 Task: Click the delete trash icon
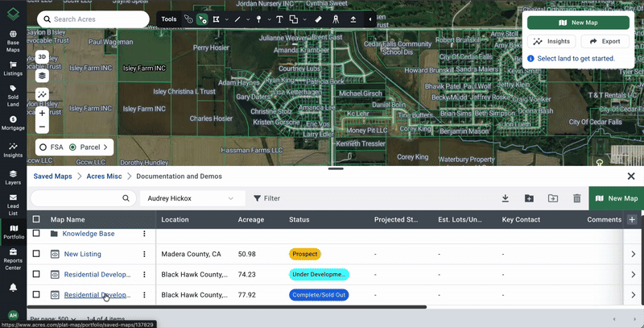point(576,198)
